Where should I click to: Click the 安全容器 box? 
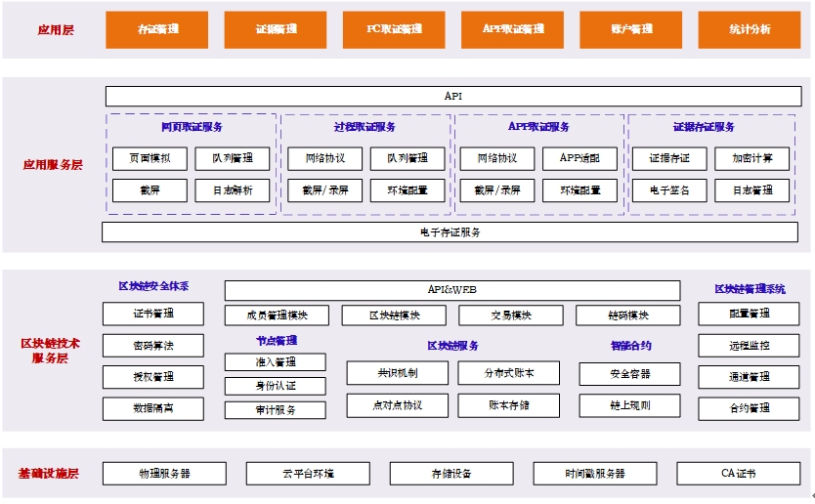pyautogui.click(x=630, y=374)
